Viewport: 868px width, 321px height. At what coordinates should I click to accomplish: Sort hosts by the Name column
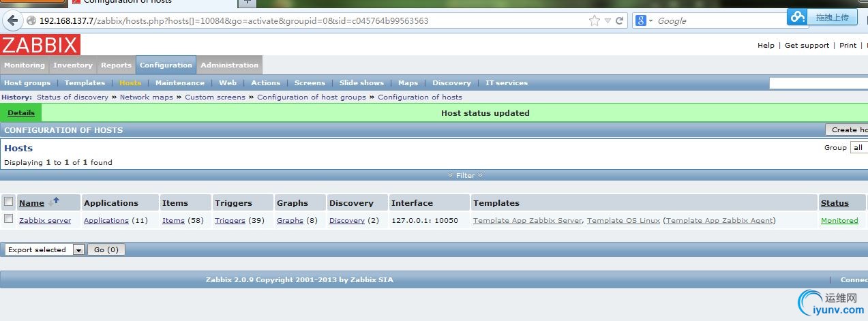tap(31, 203)
